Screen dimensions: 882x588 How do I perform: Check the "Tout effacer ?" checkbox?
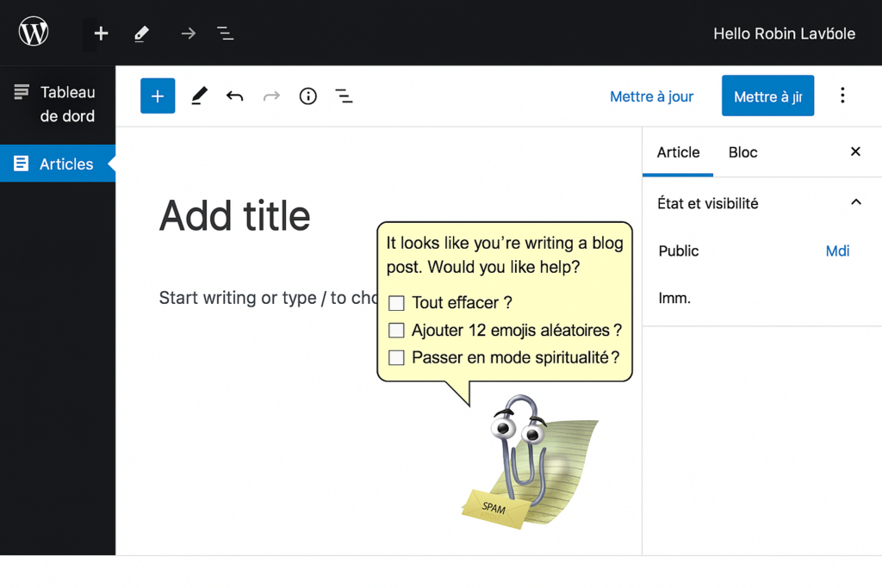396,303
